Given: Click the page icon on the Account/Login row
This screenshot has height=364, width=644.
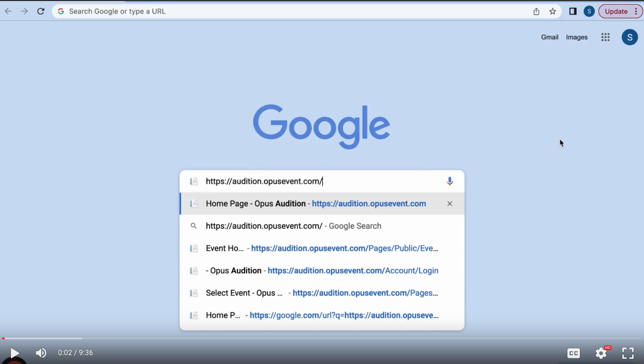Looking at the screenshot, I should [x=194, y=270].
